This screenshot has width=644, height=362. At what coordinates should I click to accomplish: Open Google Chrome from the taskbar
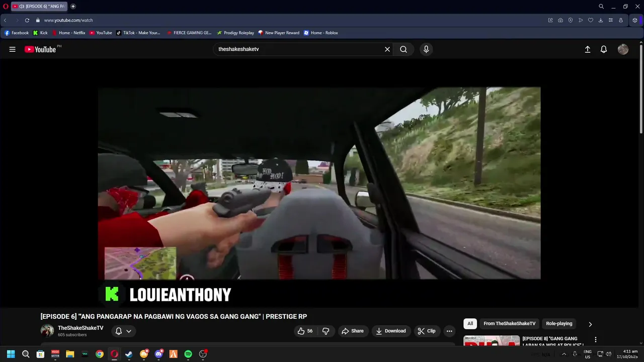100,354
